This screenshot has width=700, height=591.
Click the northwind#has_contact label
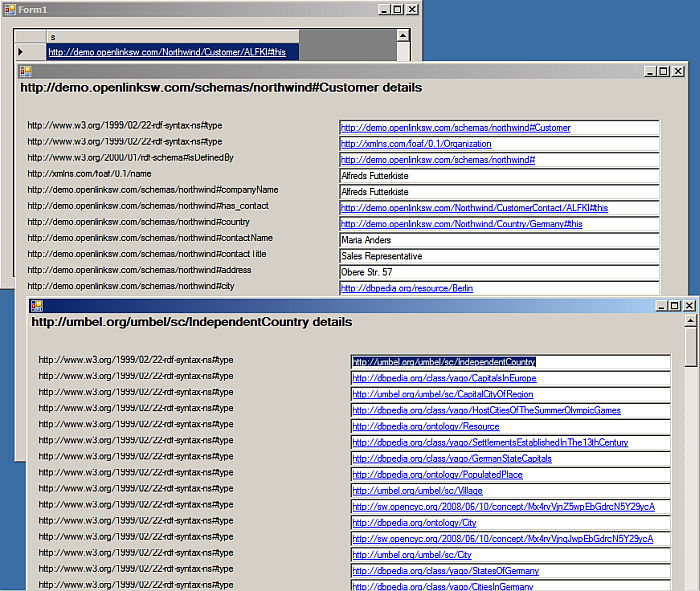tap(148, 206)
